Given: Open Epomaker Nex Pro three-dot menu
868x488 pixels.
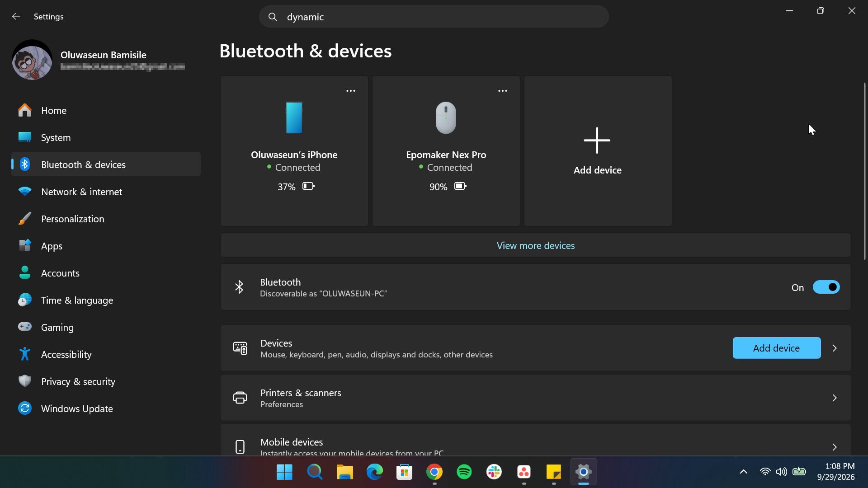Looking at the screenshot, I should pos(503,91).
